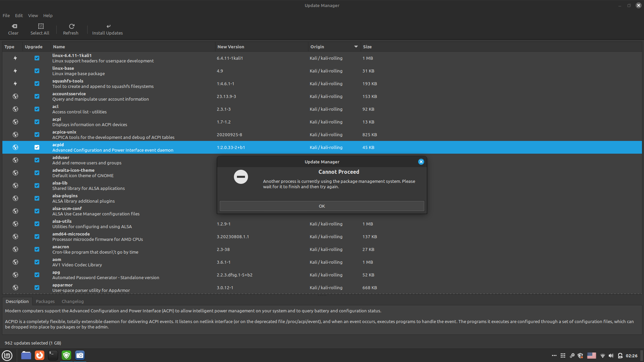Click the kernel bolt icon for linux-base
Screen dimensions: 644x362
[x=15, y=71]
